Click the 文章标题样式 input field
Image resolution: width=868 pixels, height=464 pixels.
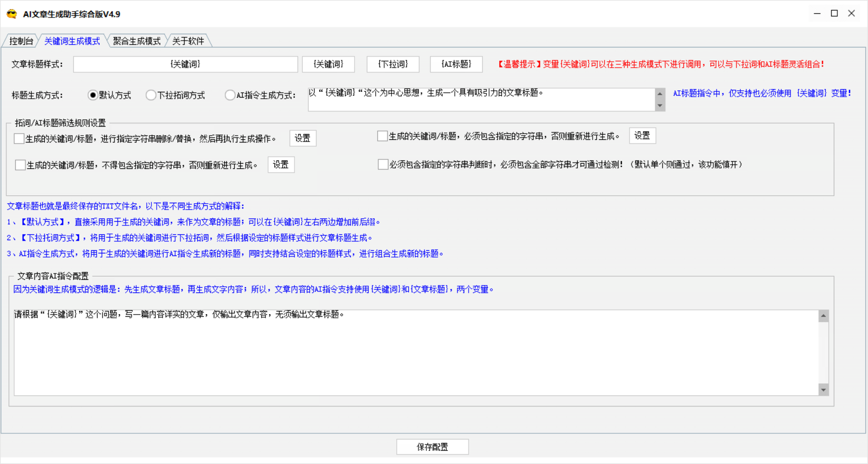point(185,64)
